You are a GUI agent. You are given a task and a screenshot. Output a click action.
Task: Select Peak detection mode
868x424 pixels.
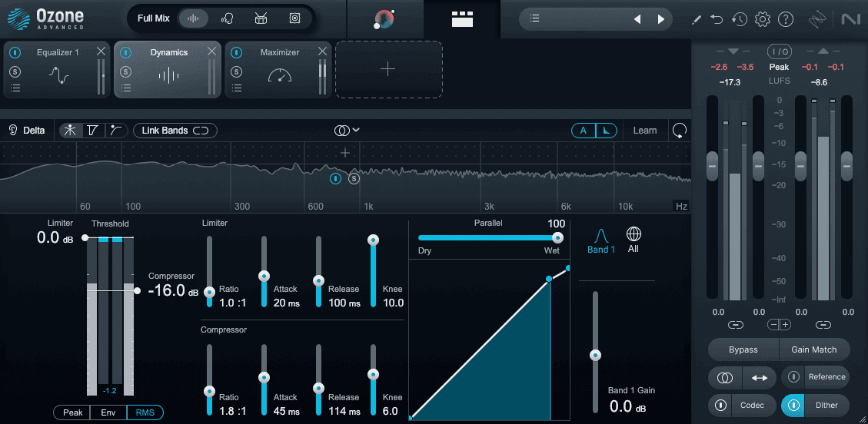pos(72,412)
